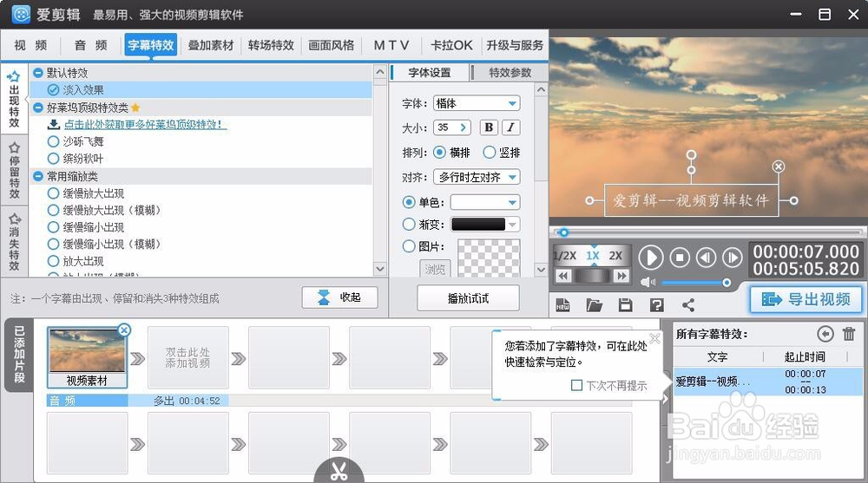
Task: Open the 消失特效 side tab
Action: coord(15,242)
